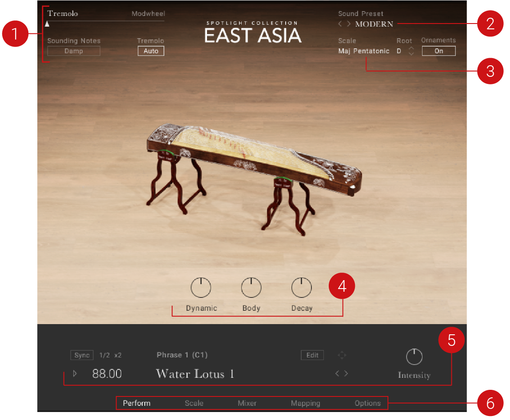Viewport: 510px width, 420px height.
Task: Open the MODERN sound preset menu
Action: [x=374, y=24]
